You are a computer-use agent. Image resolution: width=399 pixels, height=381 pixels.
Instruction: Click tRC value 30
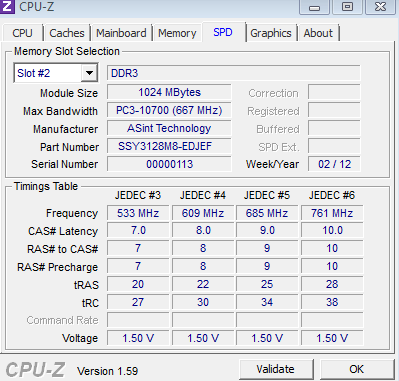(x=203, y=302)
